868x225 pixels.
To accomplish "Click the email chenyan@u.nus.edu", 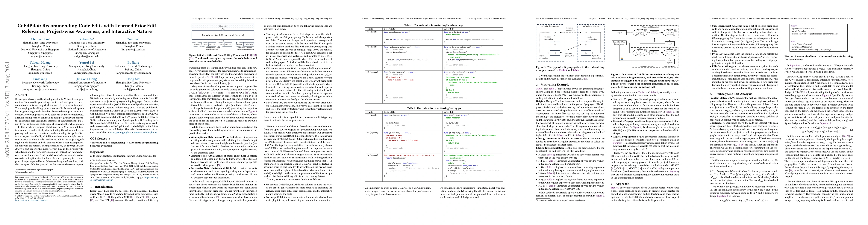I will tap(40, 56).
